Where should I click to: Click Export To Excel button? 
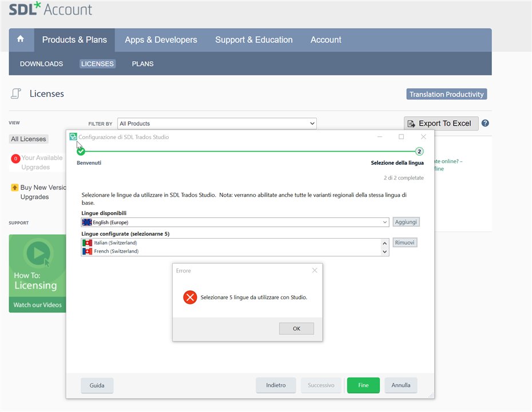tap(441, 124)
